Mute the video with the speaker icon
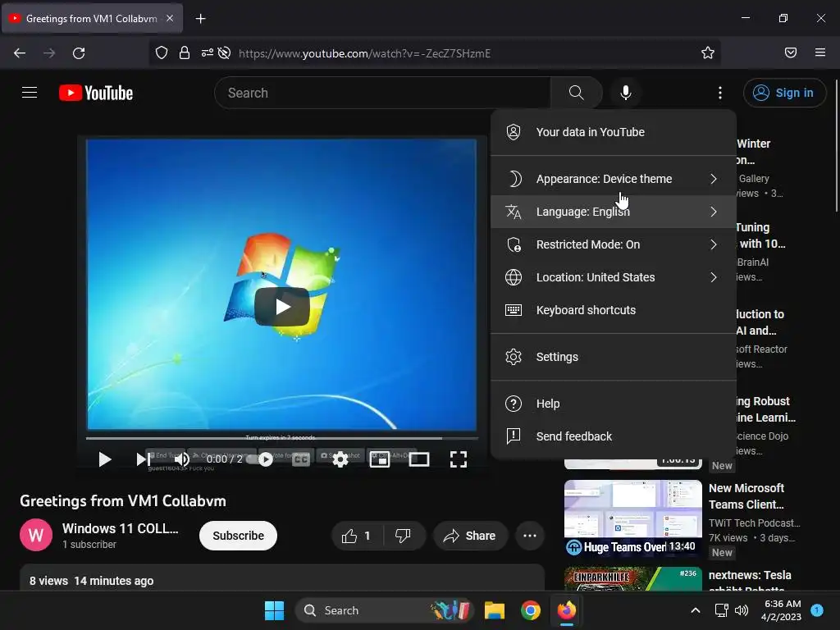Image resolution: width=840 pixels, height=630 pixels. [x=181, y=459]
